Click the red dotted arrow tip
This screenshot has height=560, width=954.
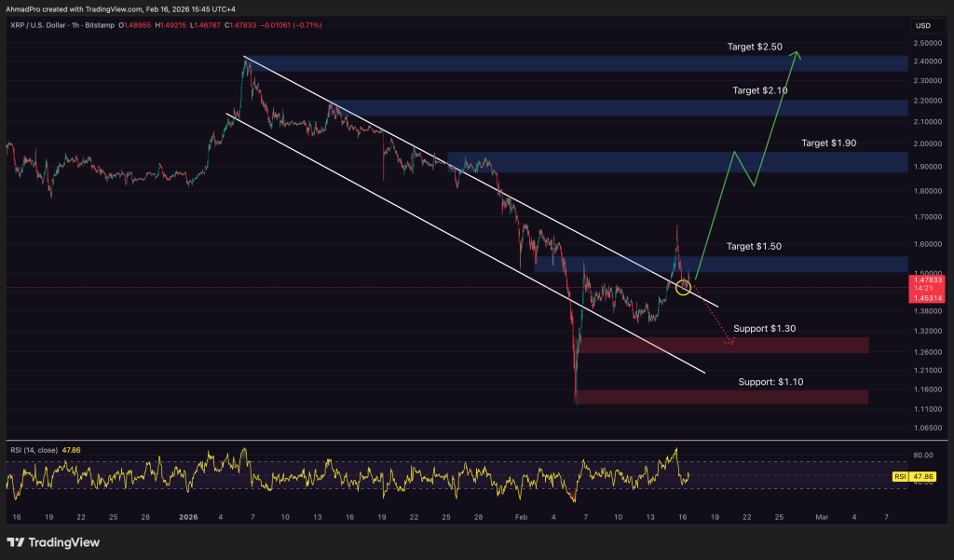pyautogui.click(x=729, y=344)
